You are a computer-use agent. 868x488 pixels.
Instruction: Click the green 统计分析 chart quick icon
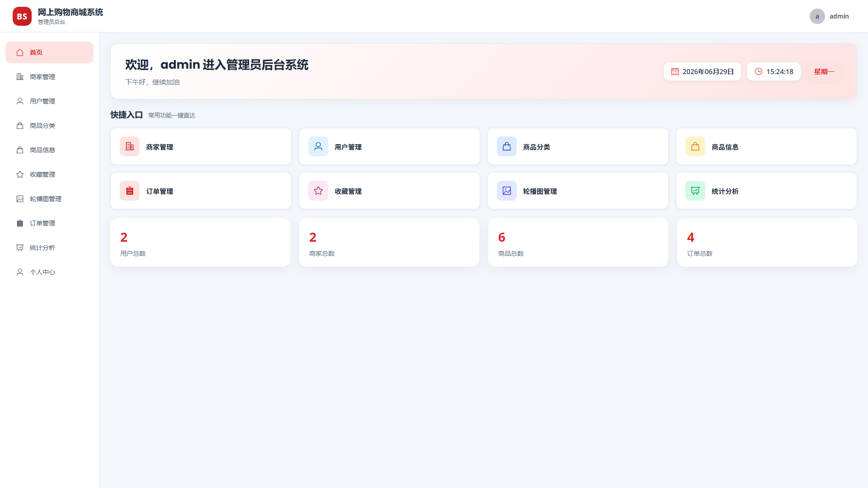[x=695, y=191]
